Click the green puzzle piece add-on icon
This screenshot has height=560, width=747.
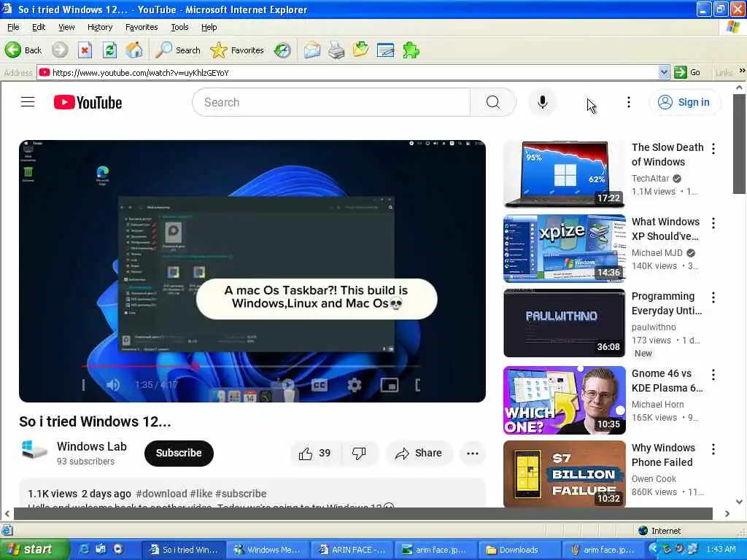411,50
